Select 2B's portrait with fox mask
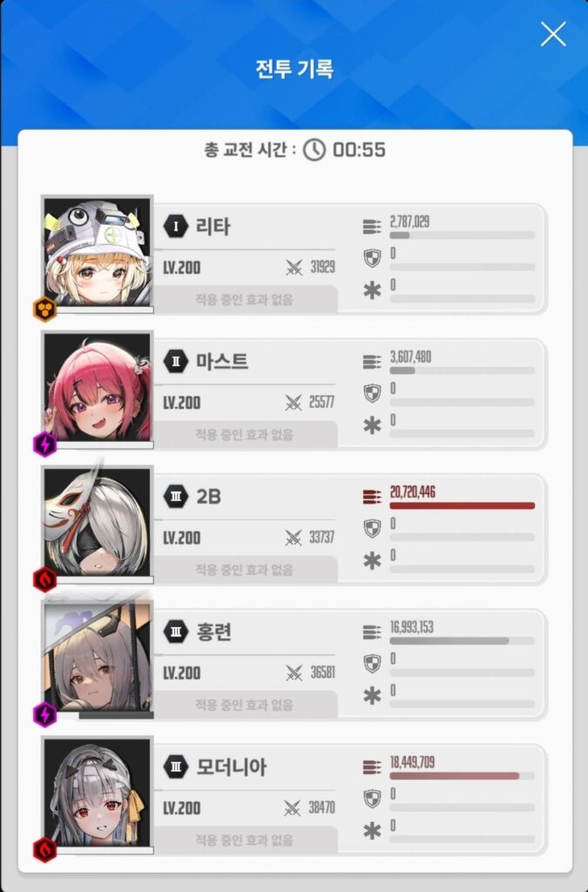The width and height of the screenshot is (588, 892). click(98, 523)
